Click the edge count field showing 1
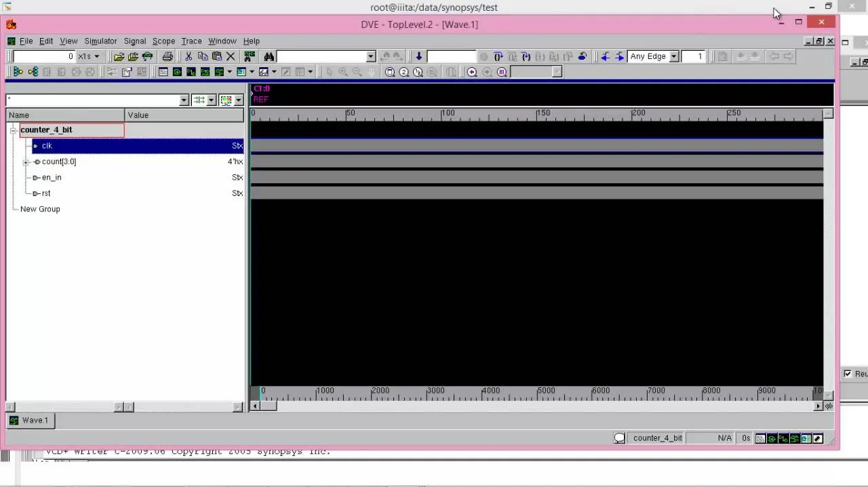The width and height of the screenshot is (868, 487). tap(694, 56)
